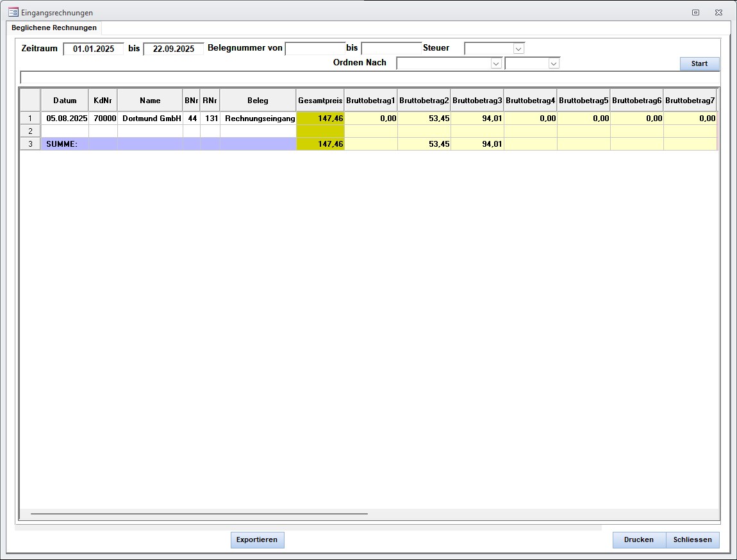
Task: Close the form via Schliessen button
Action: point(692,539)
